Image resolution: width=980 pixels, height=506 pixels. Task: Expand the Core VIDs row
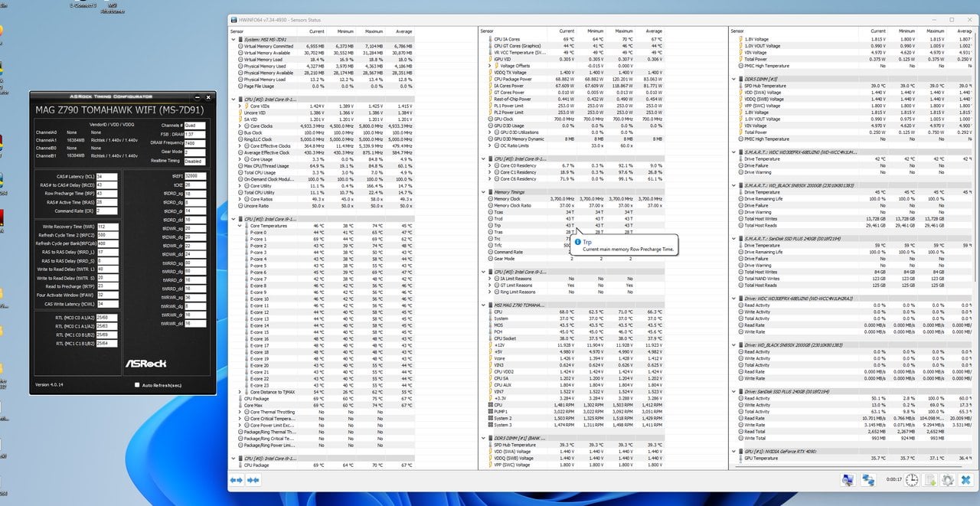(240, 106)
